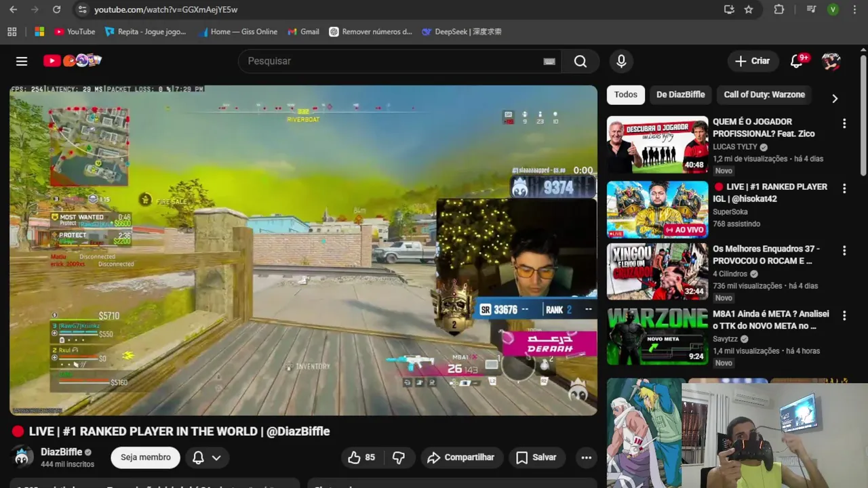Click the Seja membro button
Image resolution: width=868 pixels, height=488 pixels.
click(145, 457)
